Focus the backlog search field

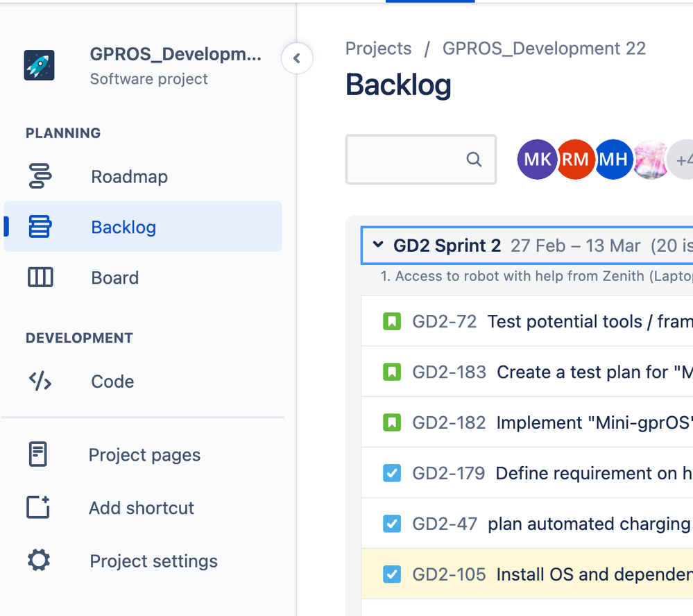[421, 160]
